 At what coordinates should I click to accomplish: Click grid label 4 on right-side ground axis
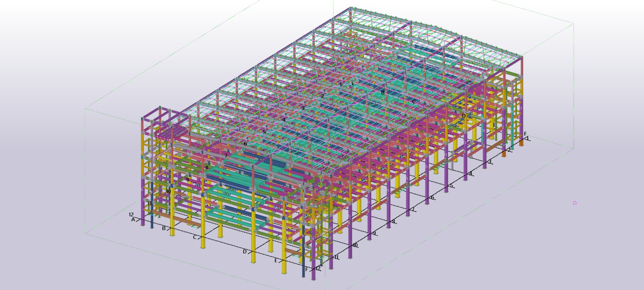coord(471,174)
